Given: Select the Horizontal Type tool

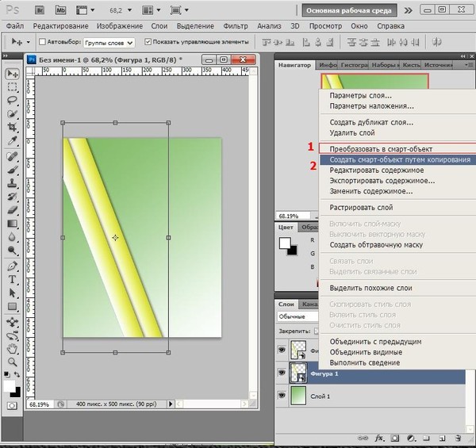Looking at the screenshot, I should (x=13, y=280).
